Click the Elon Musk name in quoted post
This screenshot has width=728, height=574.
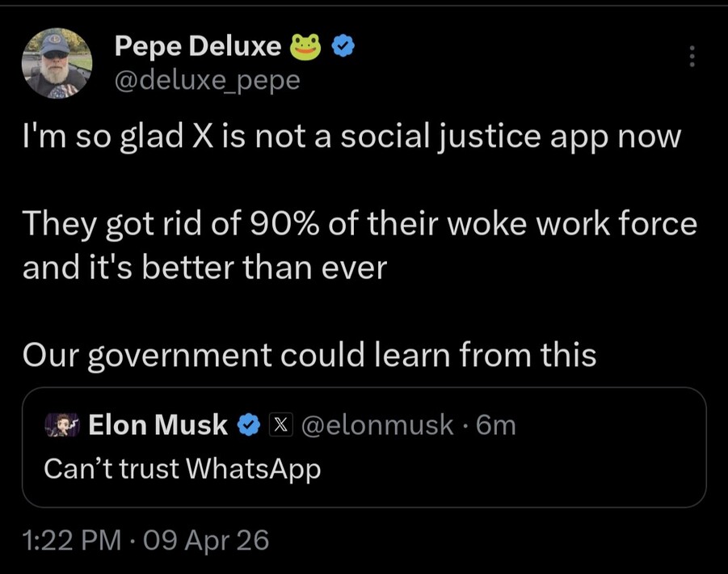pos(158,424)
